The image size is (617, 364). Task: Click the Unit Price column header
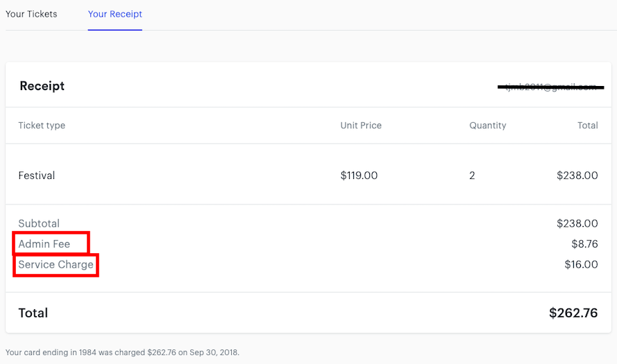[361, 125]
